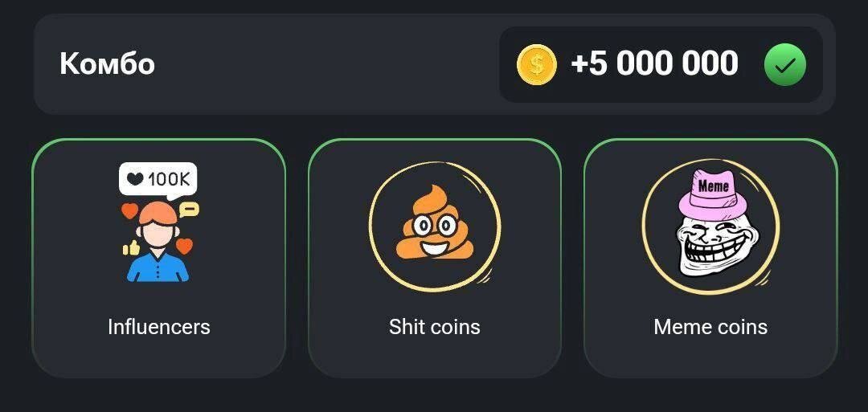The image size is (868, 412).
Task: Open the Influencers combo card
Action: coord(159,259)
